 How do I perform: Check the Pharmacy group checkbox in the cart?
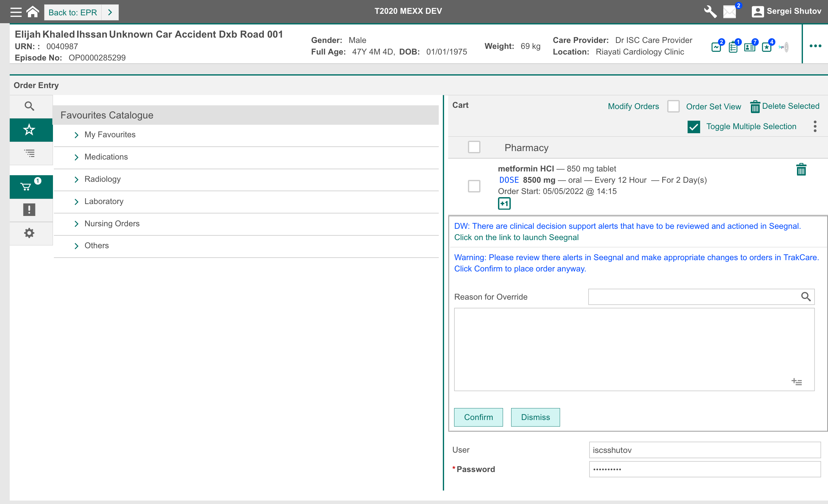pyautogui.click(x=474, y=147)
